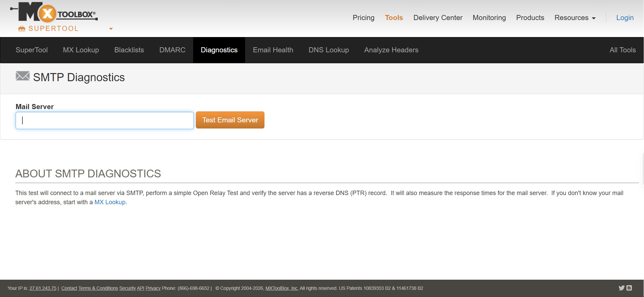
Task: Go to the Pricing page
Action: coord(364,18)
